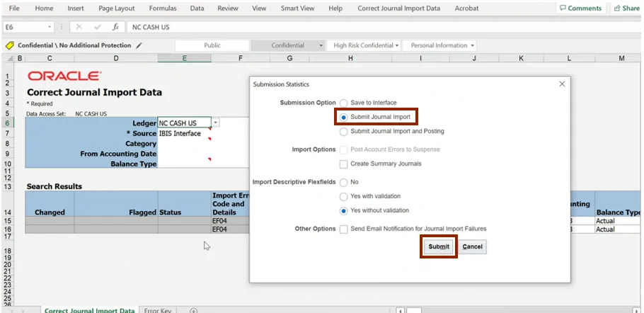
Task: Add a new sheet with plus icon
Action: [193, 310]
